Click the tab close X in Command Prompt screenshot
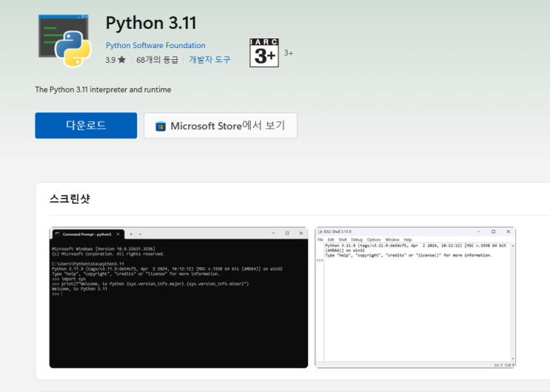The image size is (550, 392). [x=118, y=233]
